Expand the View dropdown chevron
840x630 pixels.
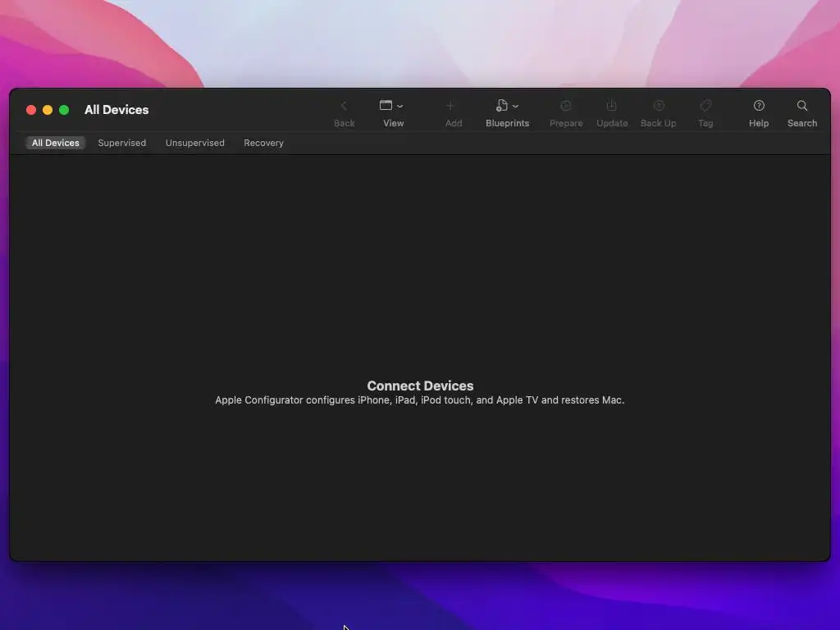coord(399,107)
